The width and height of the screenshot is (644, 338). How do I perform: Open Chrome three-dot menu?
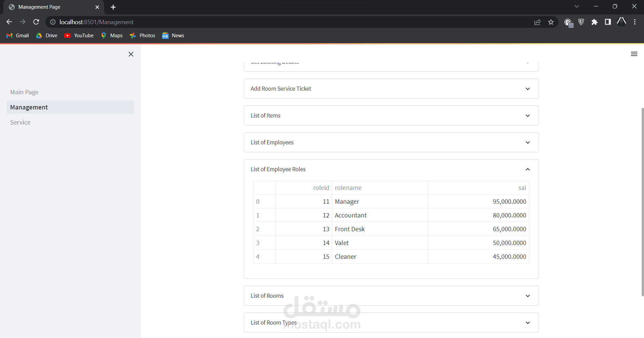pos(635,22)
